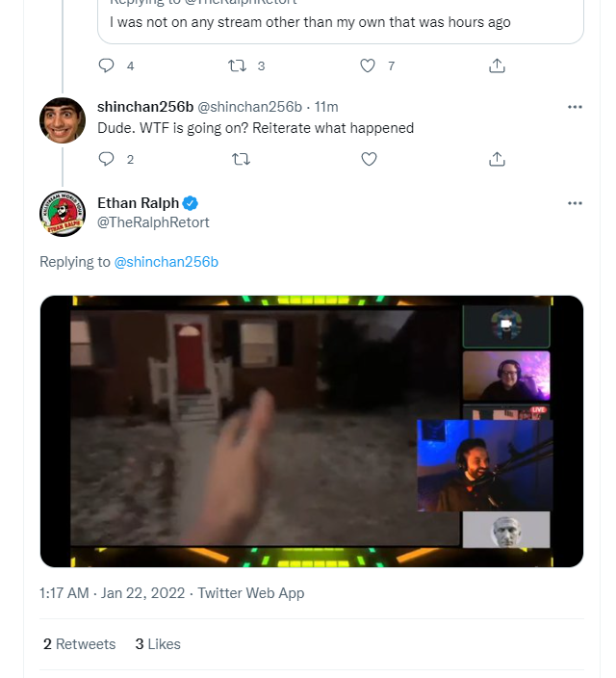The height and width of the screenshot is (678, 616).
Task: Retweet the top tweet with 3 retweets
Action: pyautogui.click(x=237, y=65)
